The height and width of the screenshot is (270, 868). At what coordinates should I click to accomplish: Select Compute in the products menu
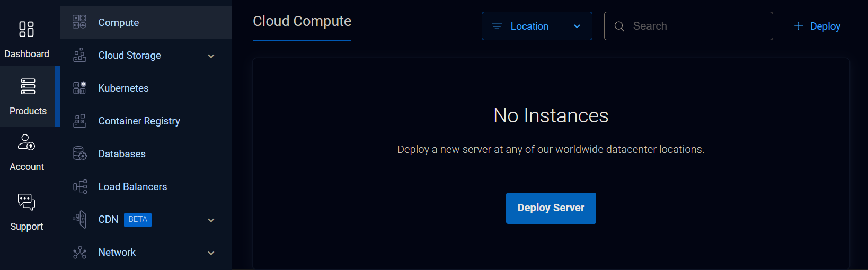(x=146, y=22)
